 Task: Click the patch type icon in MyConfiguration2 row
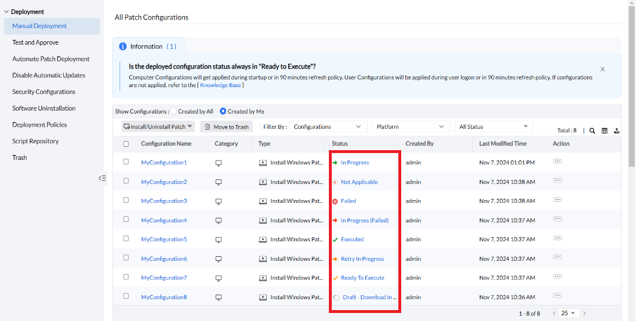coord(262,182)
